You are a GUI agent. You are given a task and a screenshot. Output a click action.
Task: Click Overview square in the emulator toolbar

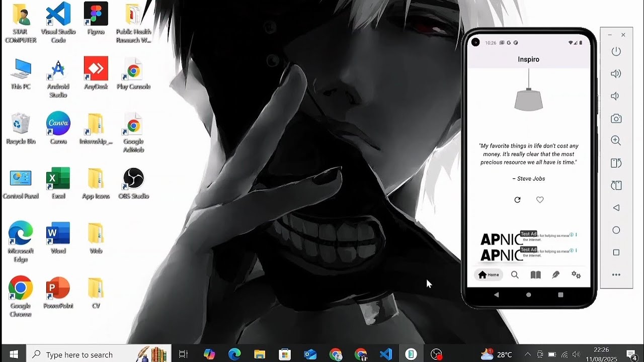coord(616,252)
